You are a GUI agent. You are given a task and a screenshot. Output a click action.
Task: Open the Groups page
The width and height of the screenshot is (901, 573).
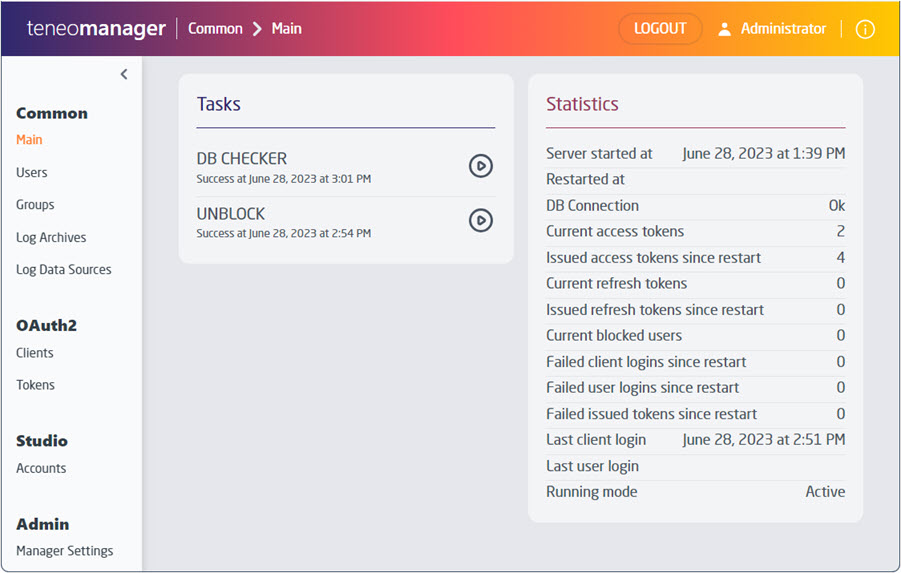pyautogui.click(x=35, y=205)
